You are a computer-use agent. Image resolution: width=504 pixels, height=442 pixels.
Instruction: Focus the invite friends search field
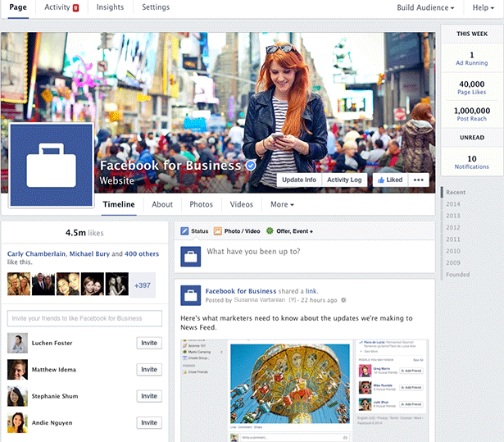tap(84, 318)
